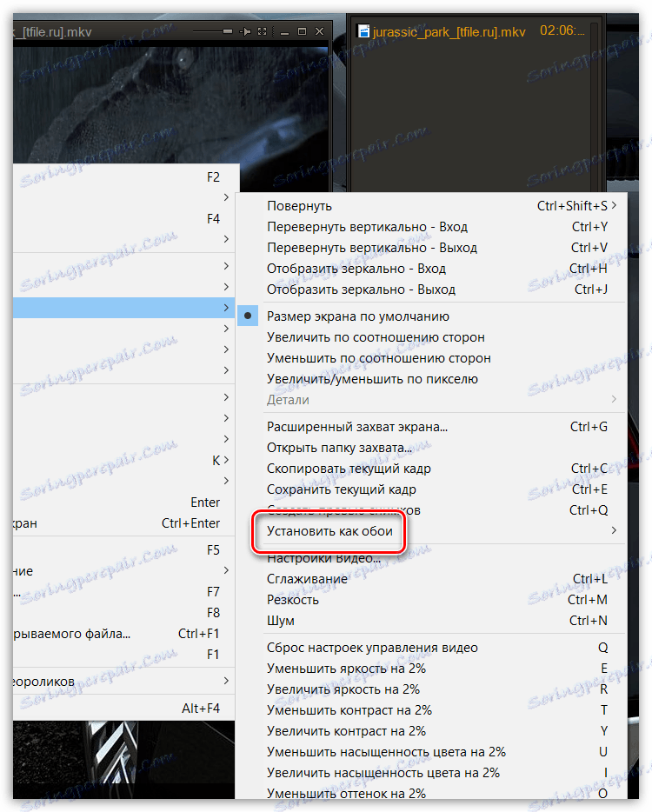Select 'Уменьшить по соотношению сторон'
652x812 pixels.
(x=431, y=358)
